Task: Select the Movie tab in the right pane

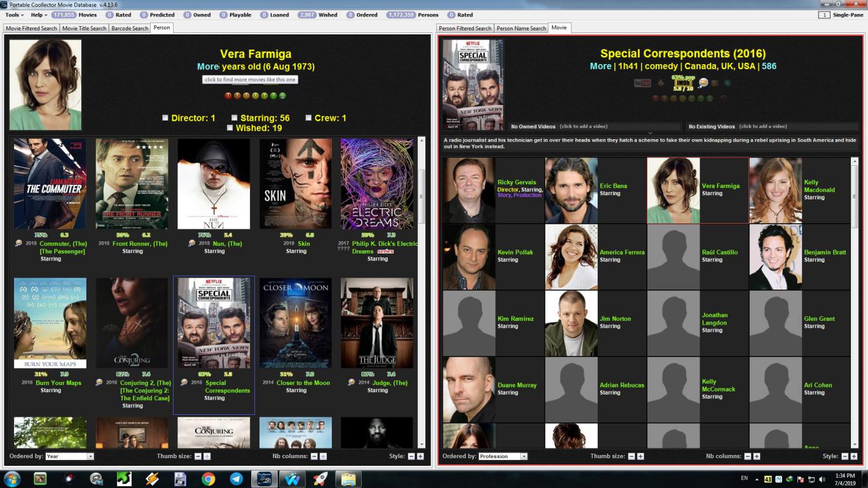Action: 559,27
